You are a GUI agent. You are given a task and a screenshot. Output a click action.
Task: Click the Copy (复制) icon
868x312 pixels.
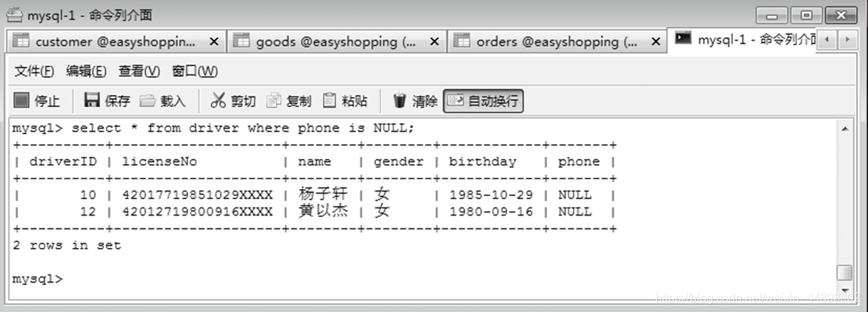click(274, 101)
